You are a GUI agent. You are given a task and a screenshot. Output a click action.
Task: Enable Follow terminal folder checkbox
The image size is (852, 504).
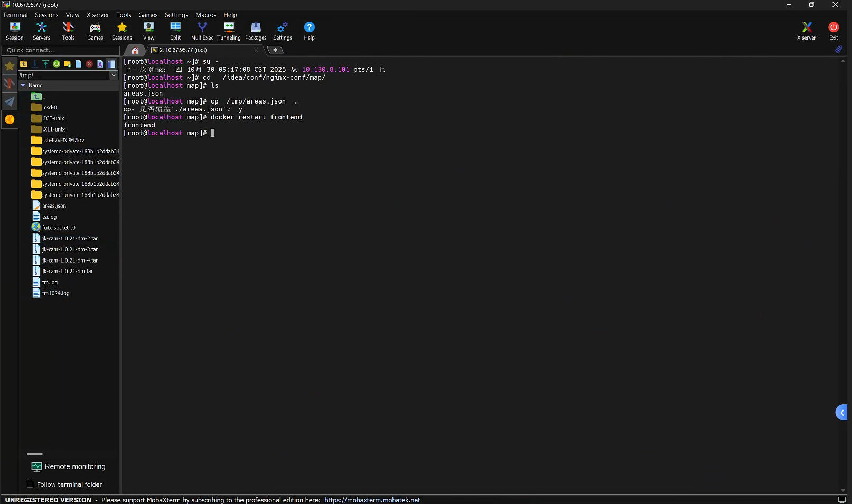point(30,484)
